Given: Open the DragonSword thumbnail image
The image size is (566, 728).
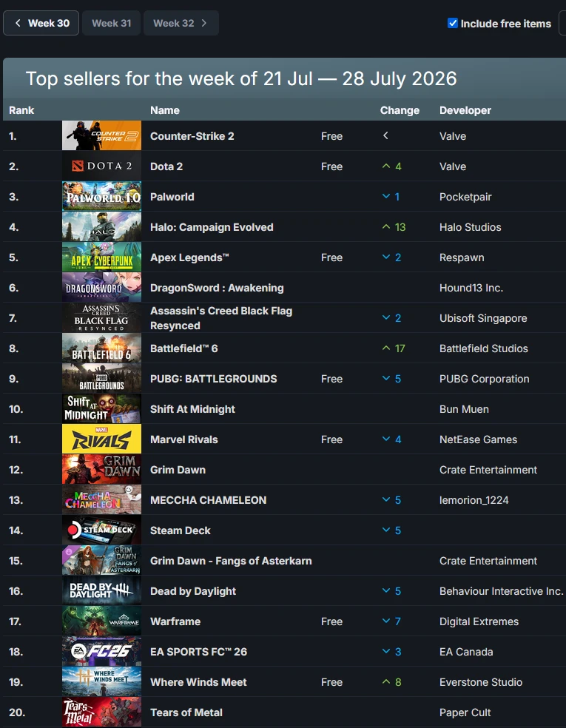Looking at the screenshot, I should pos(101,287).
